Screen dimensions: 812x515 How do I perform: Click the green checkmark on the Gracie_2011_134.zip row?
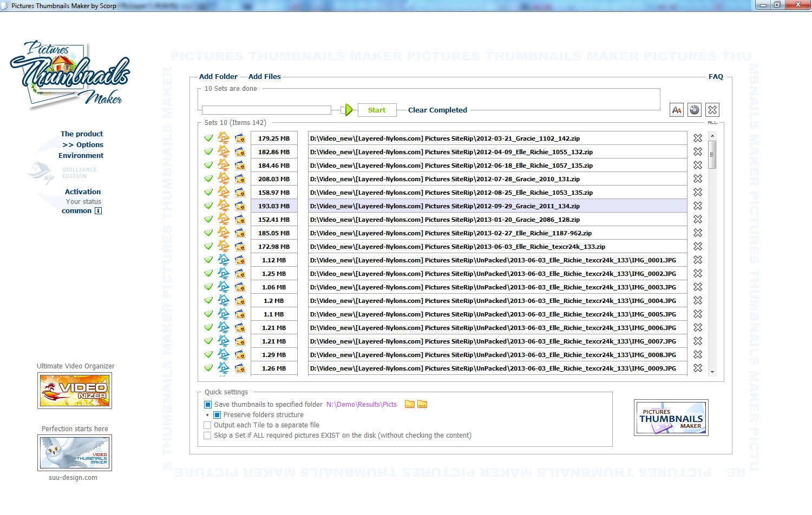pos(208,206)
